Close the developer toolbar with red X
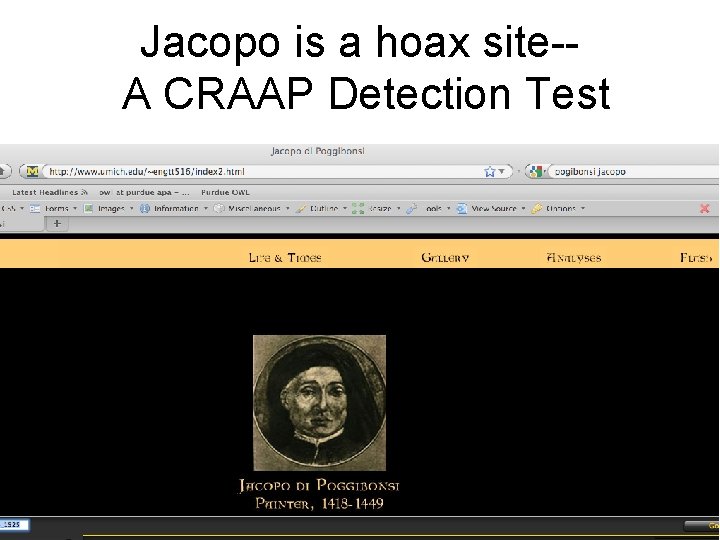Screen dimensions: 720x540 [x=705, y=208]
